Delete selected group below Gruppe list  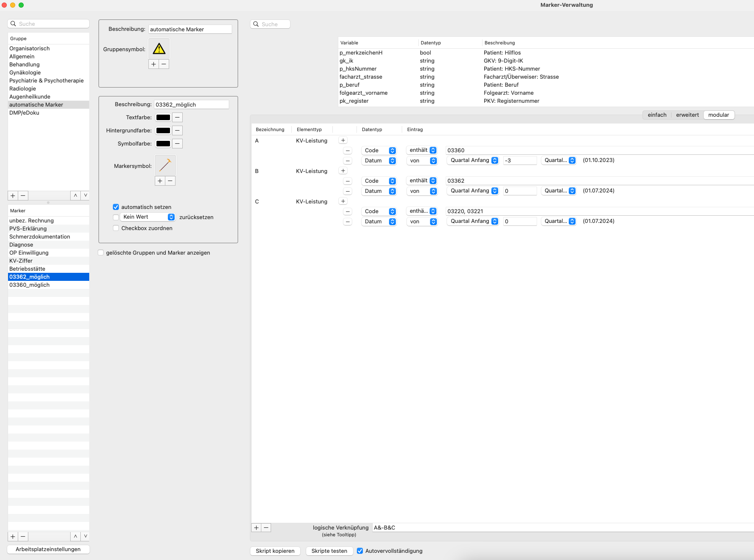click(23, 195)
